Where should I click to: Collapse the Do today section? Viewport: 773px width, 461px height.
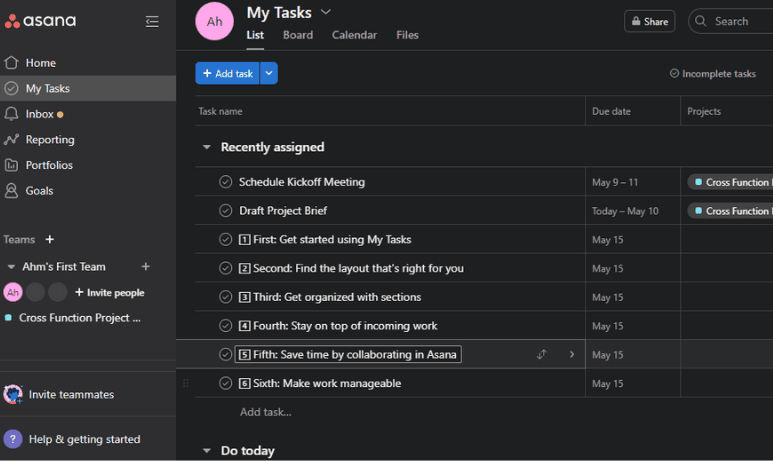[207, 451]
